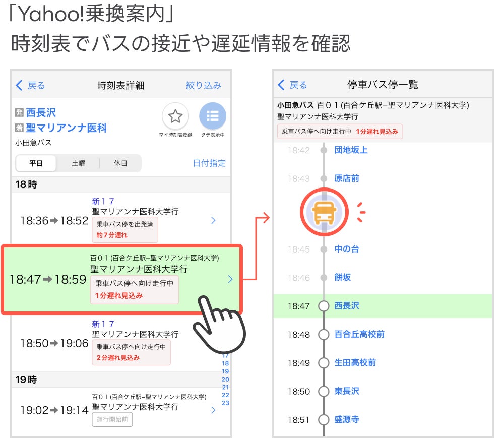The image size is (504, 438).
Task: Open chevron for 18:36→18:52 bus
Action: (213, 220)
